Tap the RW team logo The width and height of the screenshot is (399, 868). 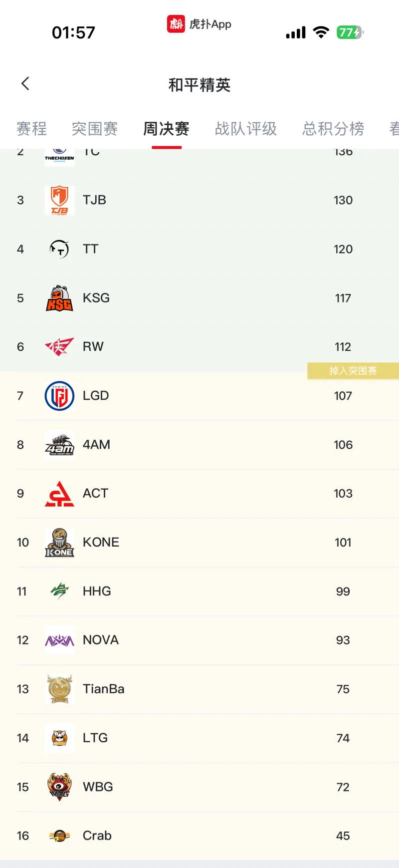pyautogui.click(x=59, y=347)
